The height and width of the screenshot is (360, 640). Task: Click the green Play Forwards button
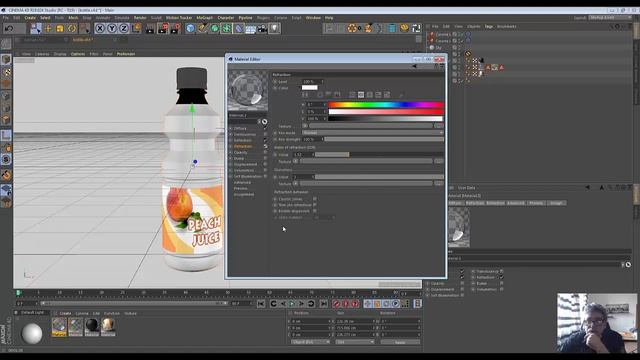[292, 304]
